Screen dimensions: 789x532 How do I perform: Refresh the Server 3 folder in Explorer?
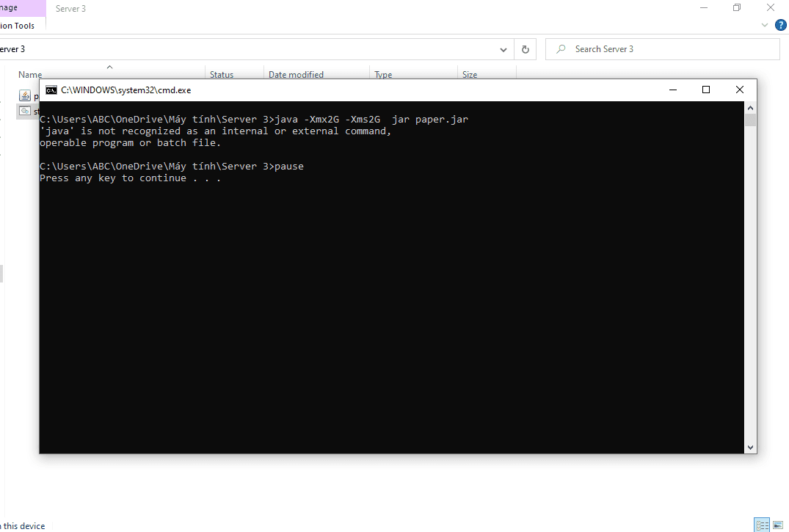(x=526, y=49)
